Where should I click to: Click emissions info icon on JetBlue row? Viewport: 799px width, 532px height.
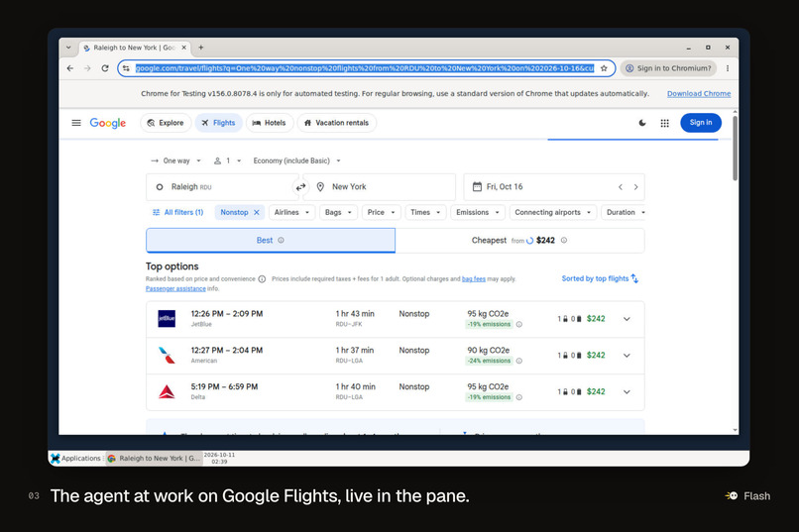click(518, 324)
